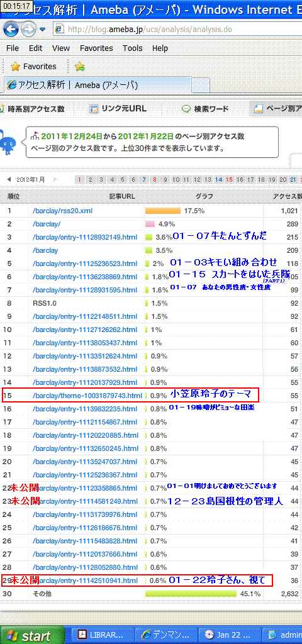Open the Edit menu

click(35, 48)
